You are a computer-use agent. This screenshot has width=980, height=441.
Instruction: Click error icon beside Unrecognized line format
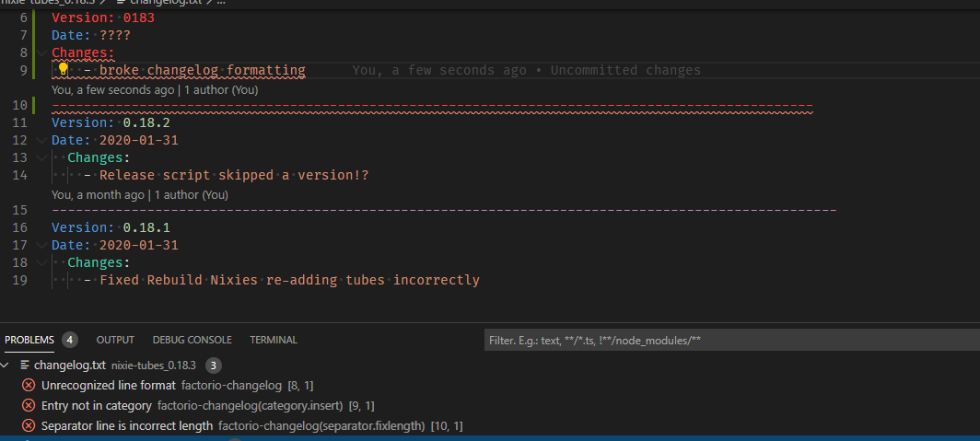(29, 385)
